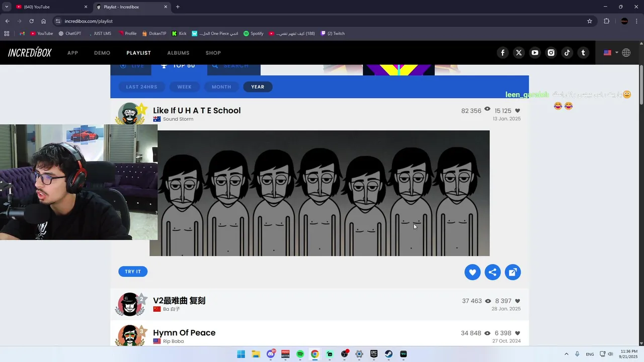This screenshot has height=362, width=644.
Task: Select the YEAR filter
Action: (258, 87)
